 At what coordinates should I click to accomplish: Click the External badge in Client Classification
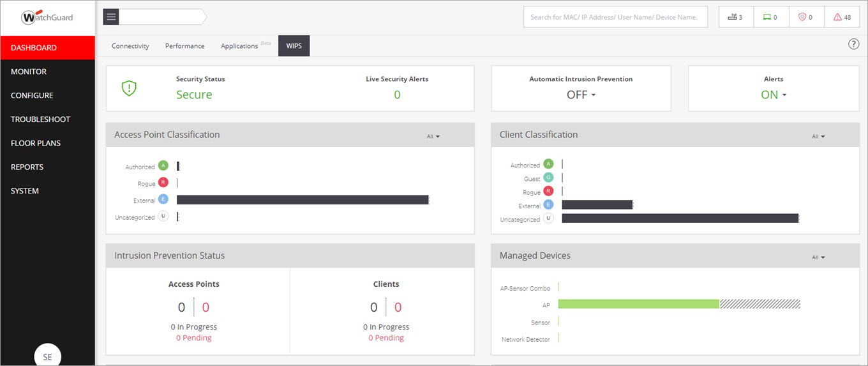pyautogui.click(x=548, y=205)
